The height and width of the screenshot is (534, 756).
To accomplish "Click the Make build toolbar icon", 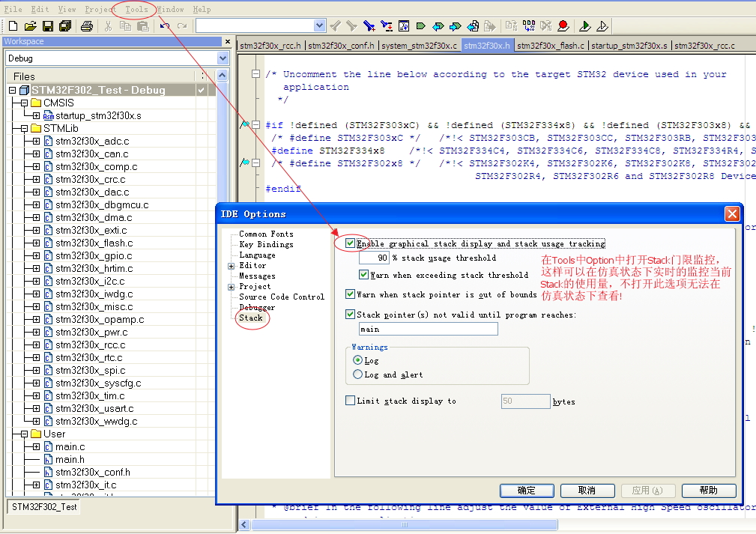I will pos(529,26).
